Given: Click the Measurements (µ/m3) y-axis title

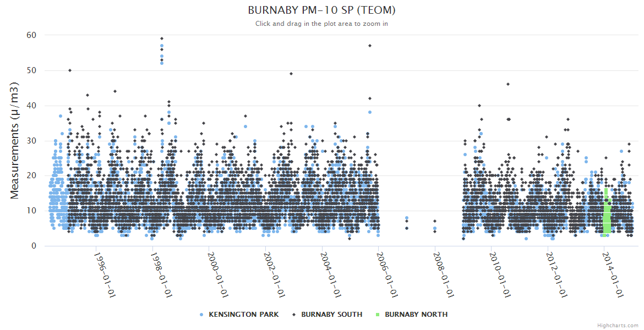Looking at the screenshot, I should [15, 140].
